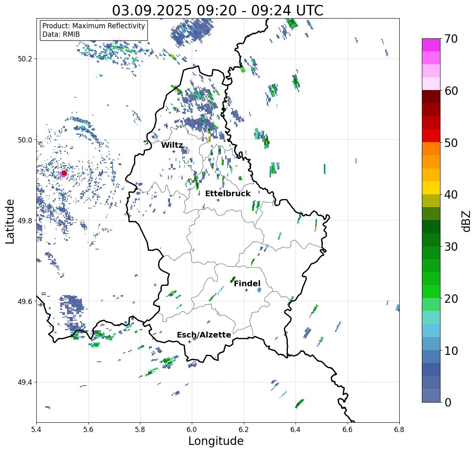Click the dBZ colorbar label
This screenshot has height=451, width=476.
pos(467,221)
